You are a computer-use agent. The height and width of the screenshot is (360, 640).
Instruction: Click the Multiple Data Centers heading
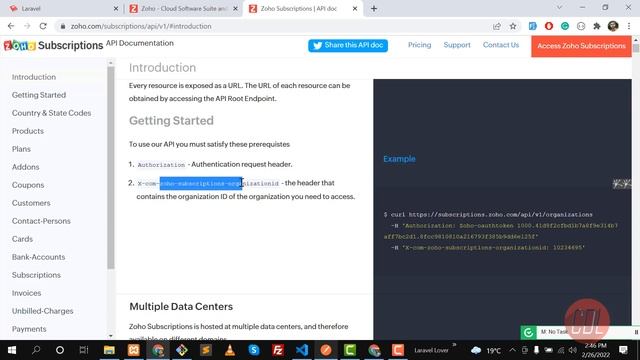point(181,307)
